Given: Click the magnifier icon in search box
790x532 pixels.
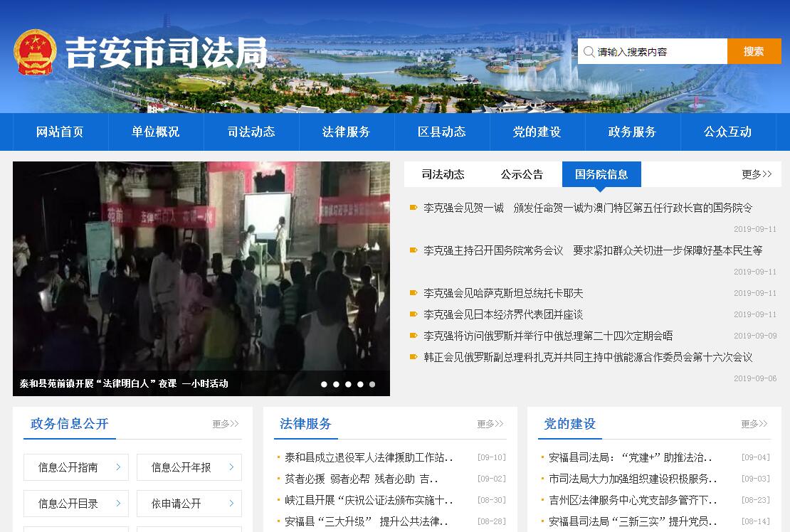Looking at the screenshot, I should [x=589, y=51].
